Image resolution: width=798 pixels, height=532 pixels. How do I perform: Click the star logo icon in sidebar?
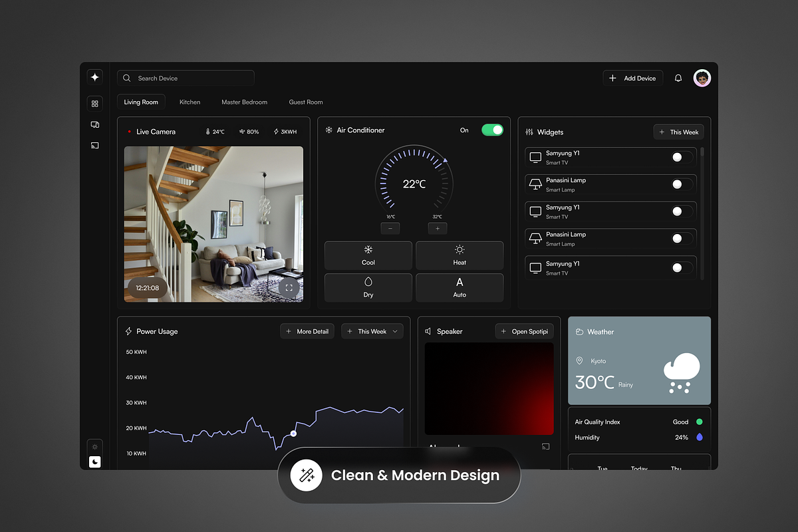(x=94, y=77)
